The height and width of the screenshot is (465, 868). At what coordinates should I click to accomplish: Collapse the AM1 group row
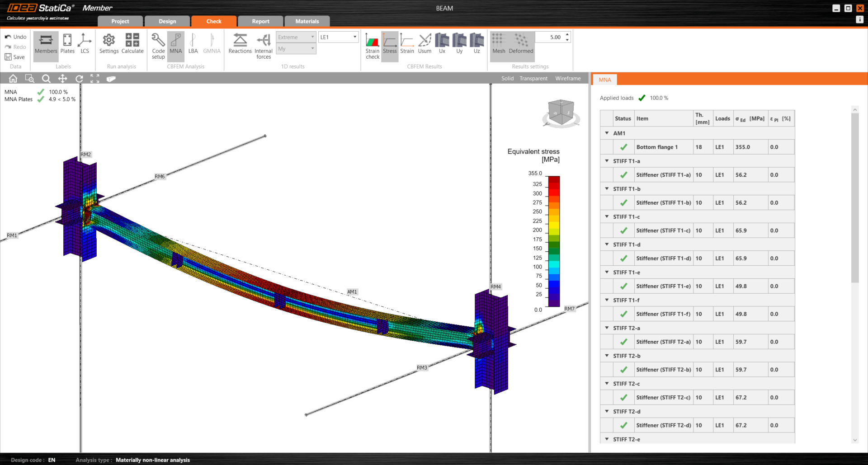coord(607,133)
